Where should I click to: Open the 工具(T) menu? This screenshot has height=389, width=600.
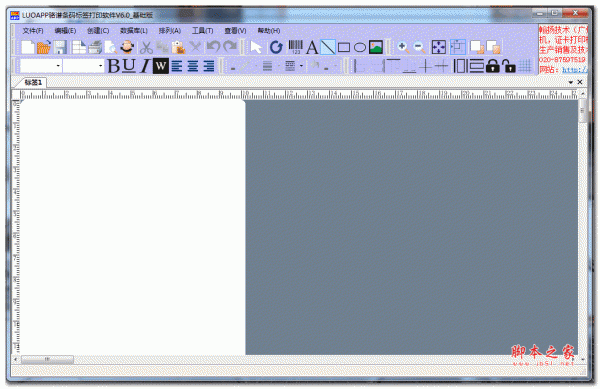point(202,31)
